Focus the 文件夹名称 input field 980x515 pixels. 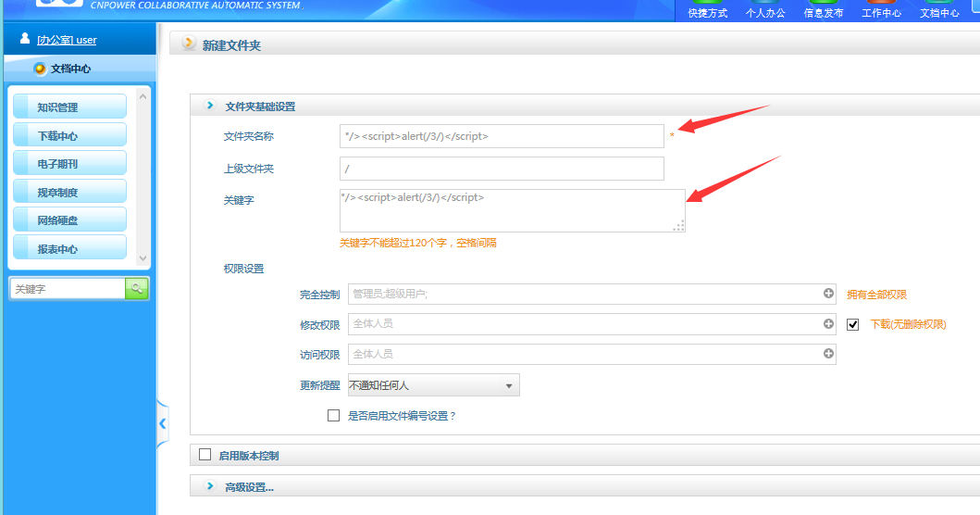click(502, 136)
